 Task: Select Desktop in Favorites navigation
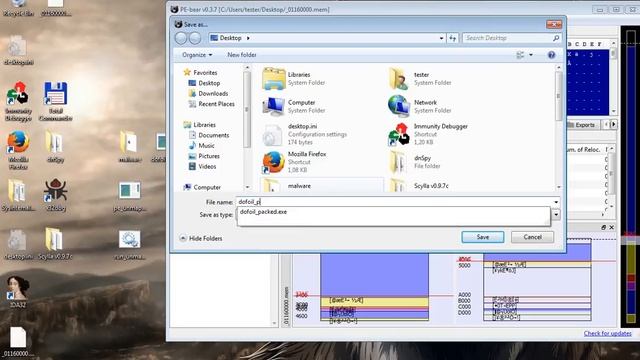click(x=204, y=83)
